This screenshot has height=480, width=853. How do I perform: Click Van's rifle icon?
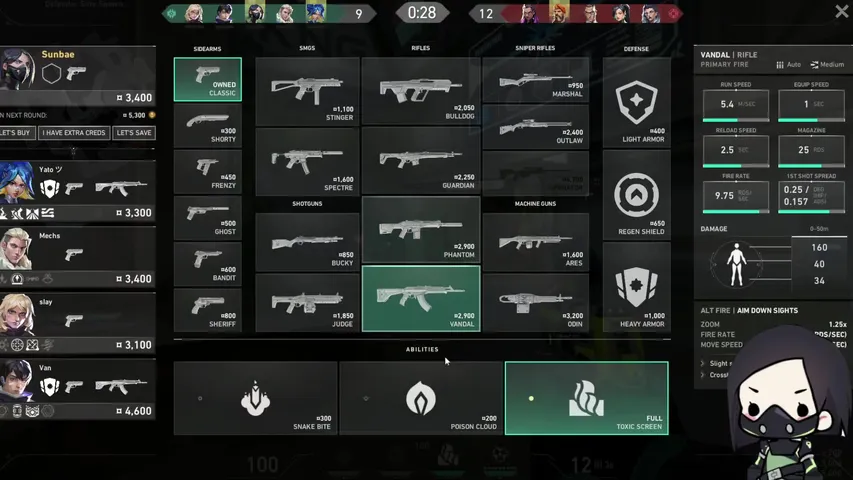point(121,386)
